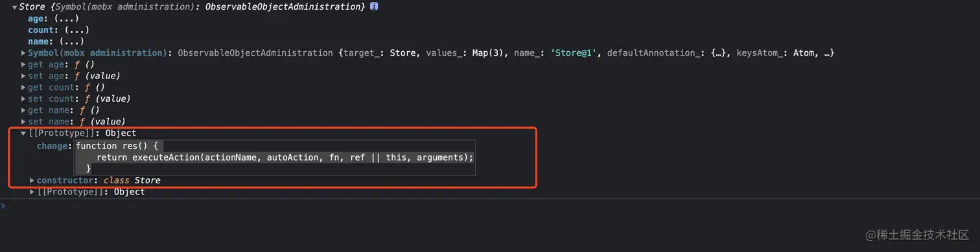Expand the Symbol(mobx administration) entry
This screenshot has height=252, width=980.
(23, 52)
